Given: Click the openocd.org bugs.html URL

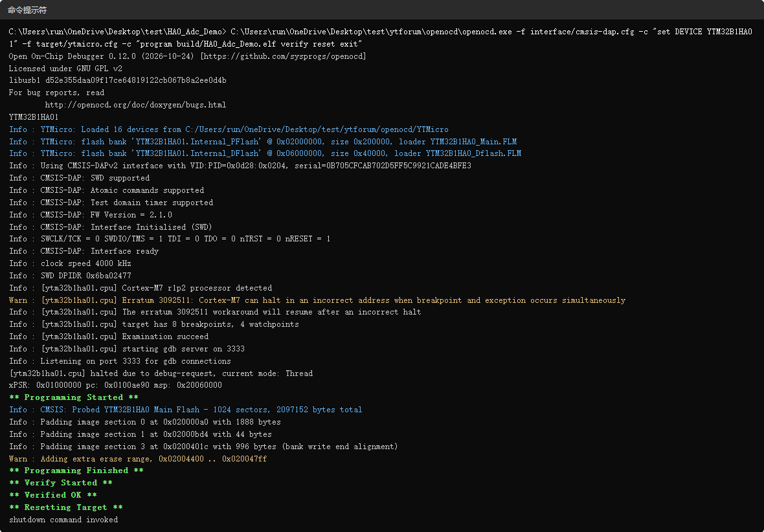Looking at the screenshot, I should point(135,105).
